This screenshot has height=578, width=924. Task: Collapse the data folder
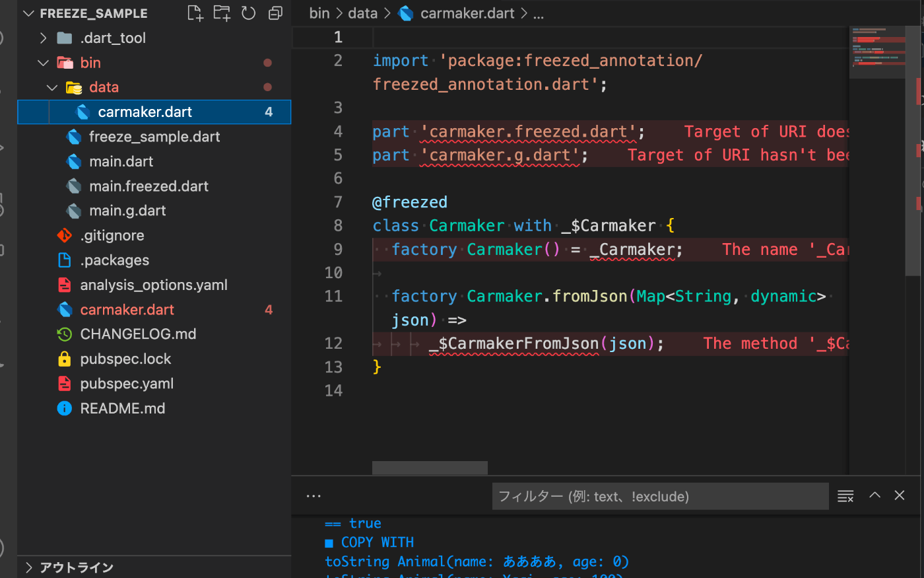pos(52,87)
